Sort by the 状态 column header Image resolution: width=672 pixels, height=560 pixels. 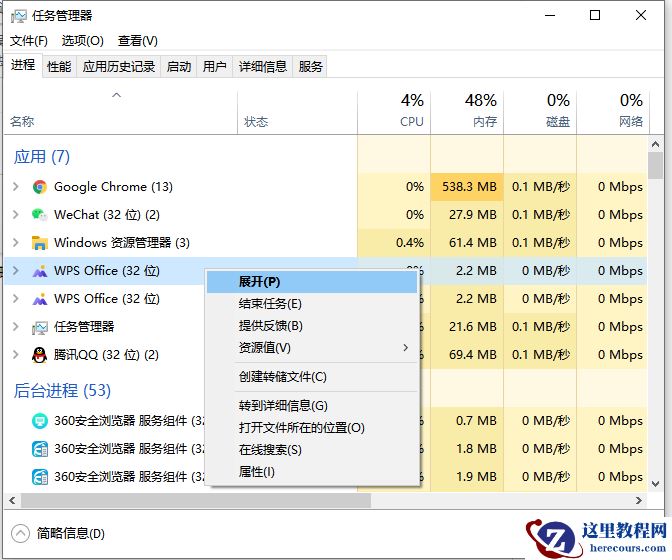coord(297,112)
